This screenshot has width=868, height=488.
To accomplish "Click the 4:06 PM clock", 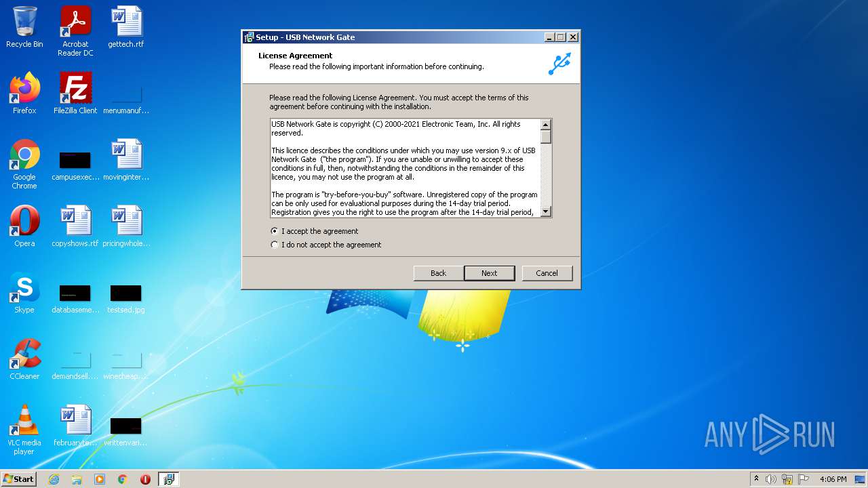I will pos(833,479).
